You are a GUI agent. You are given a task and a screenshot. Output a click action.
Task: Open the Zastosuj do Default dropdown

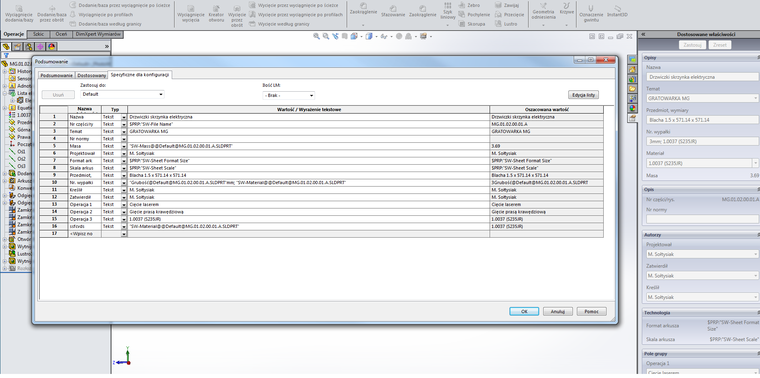coord(122,94)
